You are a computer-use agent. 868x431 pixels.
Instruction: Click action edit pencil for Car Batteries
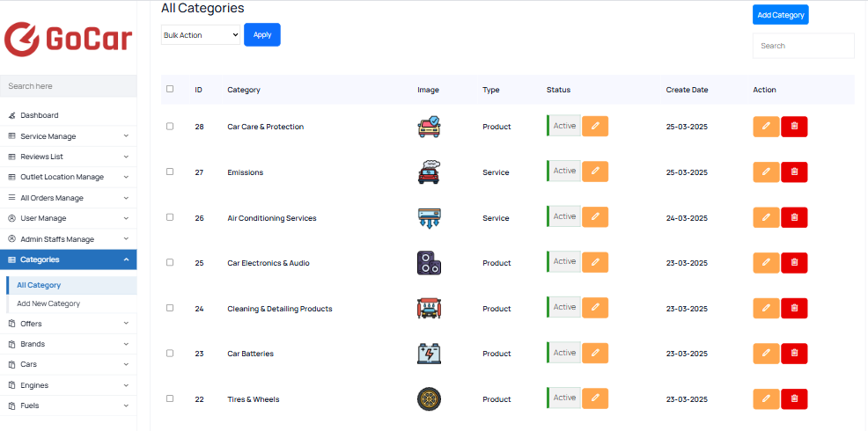[x=766, y=354]
